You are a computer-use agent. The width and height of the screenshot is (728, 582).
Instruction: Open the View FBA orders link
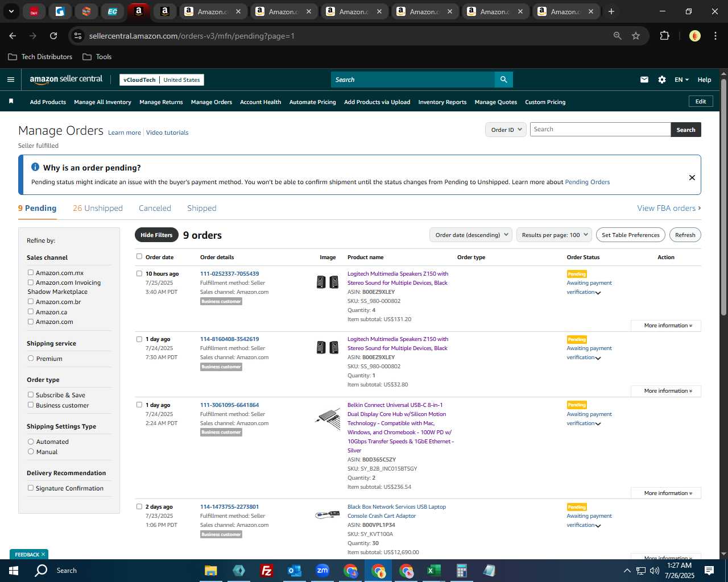point(669,208)
